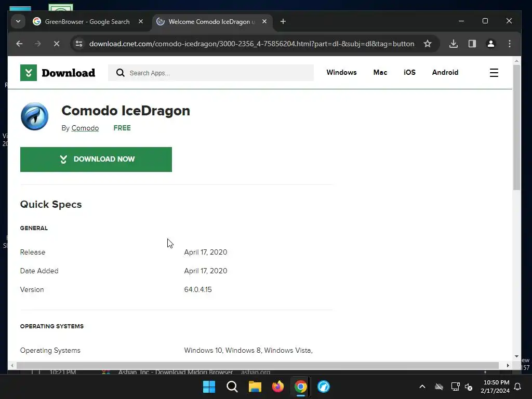Image resolution: width=532 pixels, height=399 pixels.
Task: Go to the Download site home wordmark
Action: click(x=68, y=73)
